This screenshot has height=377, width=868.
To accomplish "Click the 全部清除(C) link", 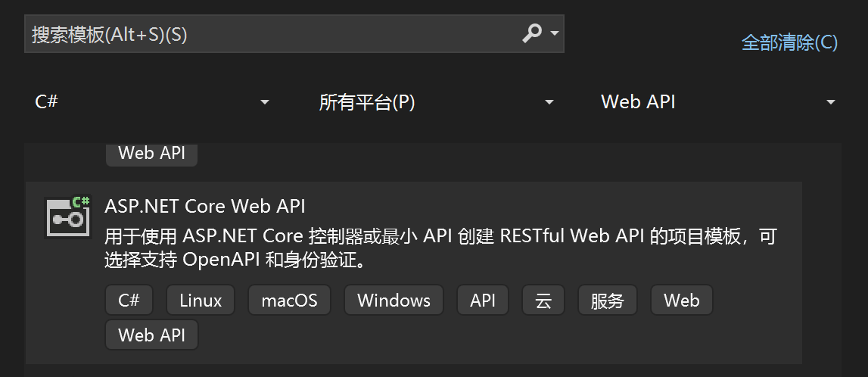I will coord(789,42).
